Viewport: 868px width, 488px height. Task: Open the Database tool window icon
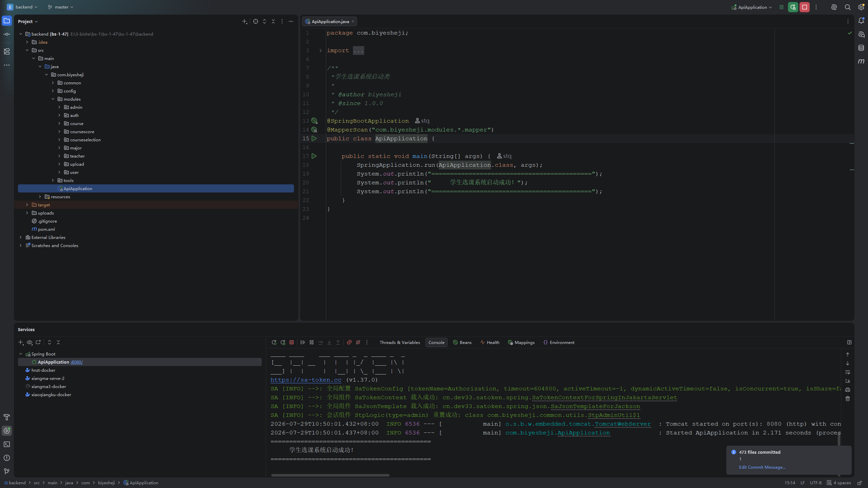pyautogui.click(x=861, y=48)
